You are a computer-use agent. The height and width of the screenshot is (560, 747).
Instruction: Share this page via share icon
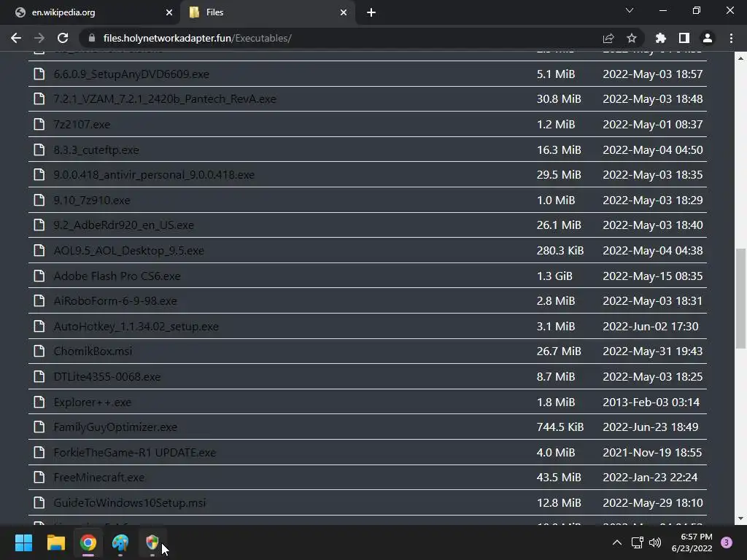pos(608,38)
